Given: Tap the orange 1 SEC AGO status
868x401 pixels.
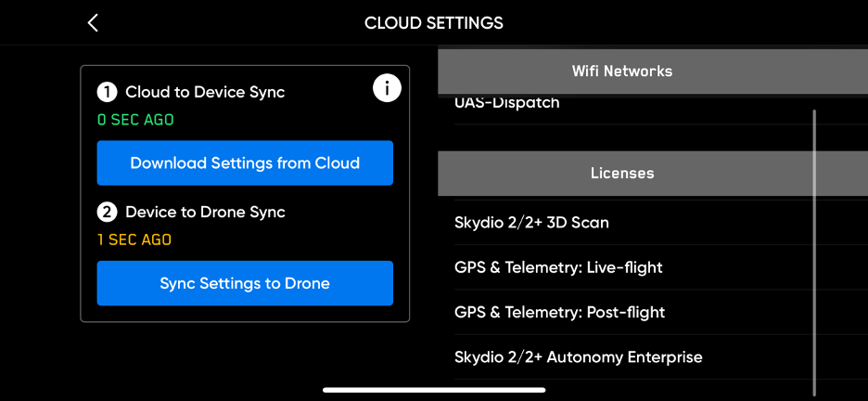Looking at the screenshot, I should (134, 239).
